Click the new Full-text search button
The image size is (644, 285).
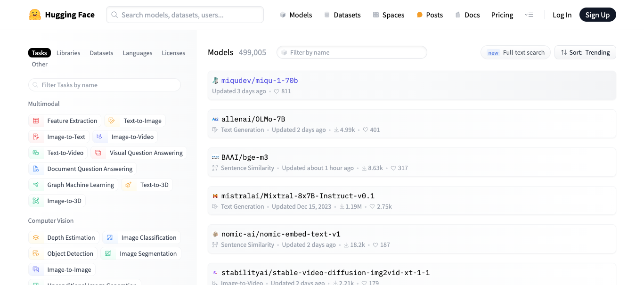[x=515, y=52]
